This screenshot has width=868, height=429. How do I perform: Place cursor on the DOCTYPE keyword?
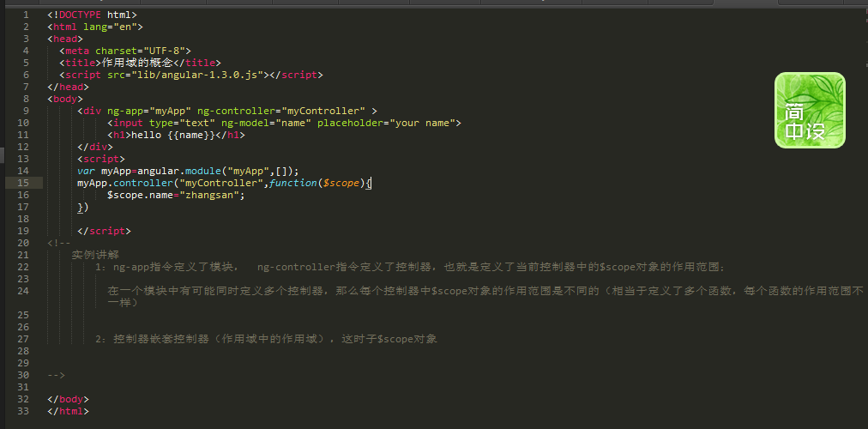tap(81, 15)
